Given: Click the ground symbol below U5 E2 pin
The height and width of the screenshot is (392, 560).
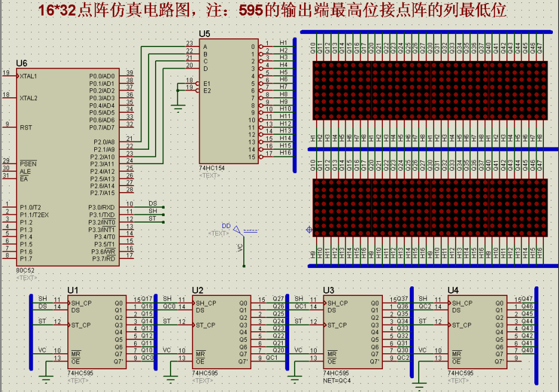Looking at the screenshot, I should pyautogui.click(x=177, y=108).
